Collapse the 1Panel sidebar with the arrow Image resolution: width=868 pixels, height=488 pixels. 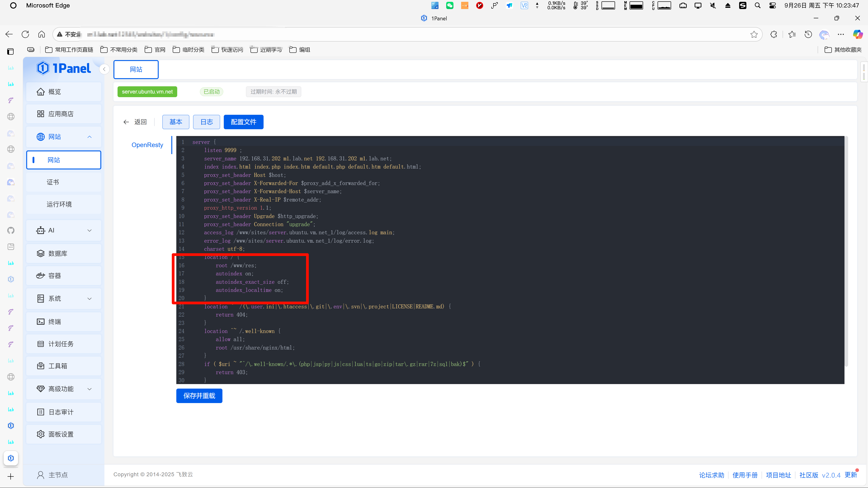[104, 69]
